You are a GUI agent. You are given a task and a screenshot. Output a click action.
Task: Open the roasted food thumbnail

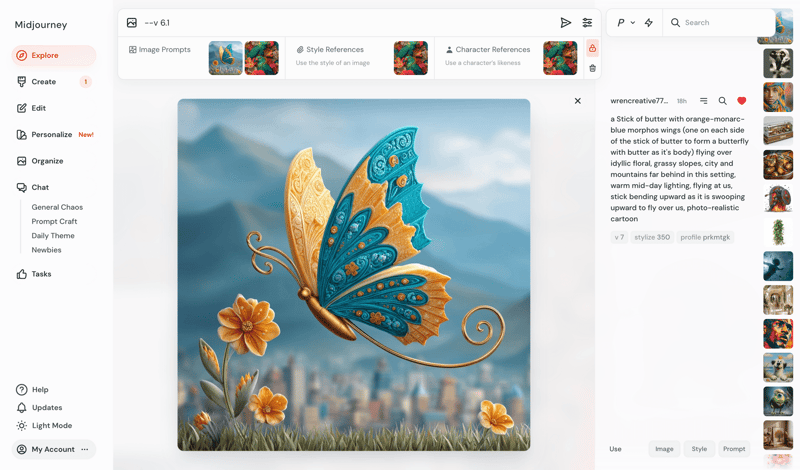point(778,164)
